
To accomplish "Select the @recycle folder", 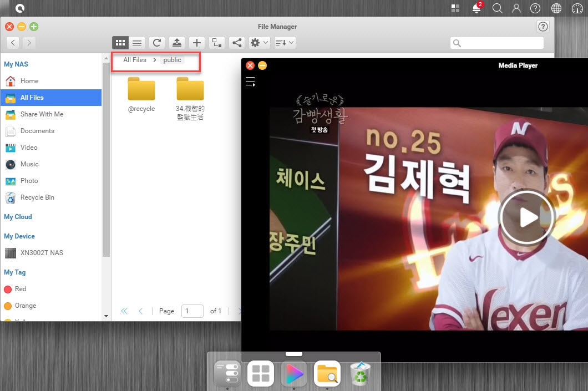I will tap(141, 95).
